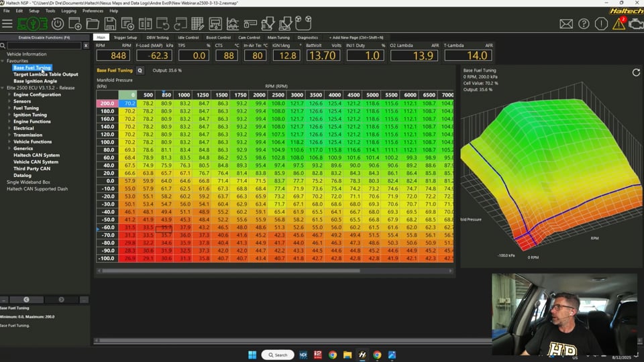Select the 3000 RPM column header

(297, 95)
